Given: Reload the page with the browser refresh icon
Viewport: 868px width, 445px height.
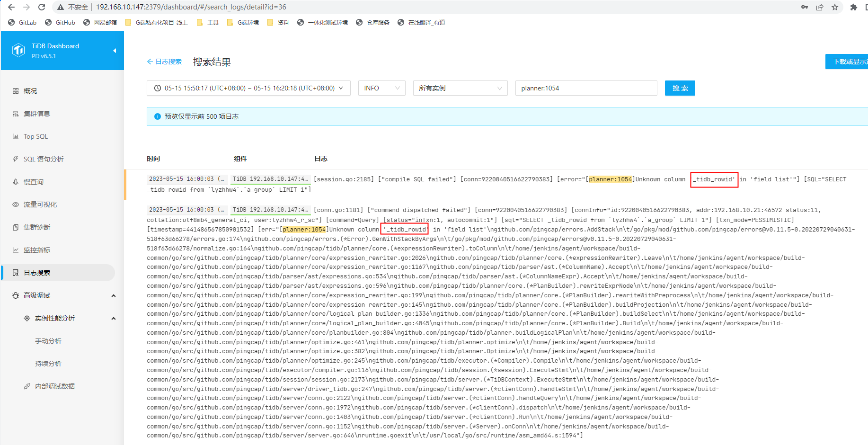Looking at the screenshot, I should [x=42, y=7].
